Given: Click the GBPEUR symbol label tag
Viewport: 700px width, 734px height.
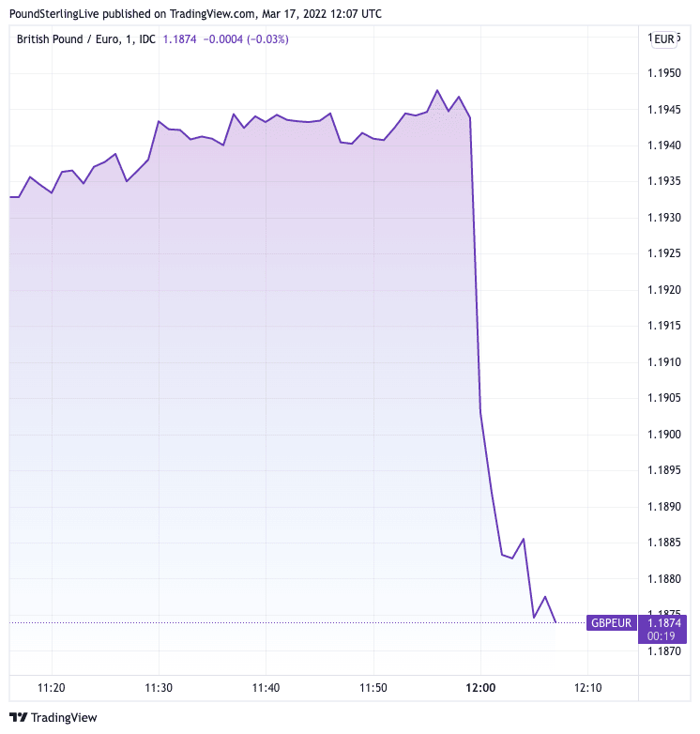Looking at the screenshot, I should 612,622.
